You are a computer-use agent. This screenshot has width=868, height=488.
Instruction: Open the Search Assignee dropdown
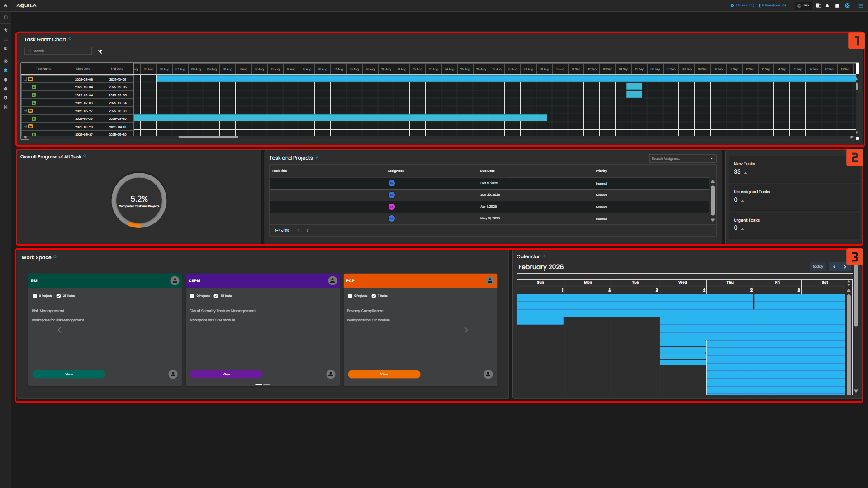click(682, 159)
